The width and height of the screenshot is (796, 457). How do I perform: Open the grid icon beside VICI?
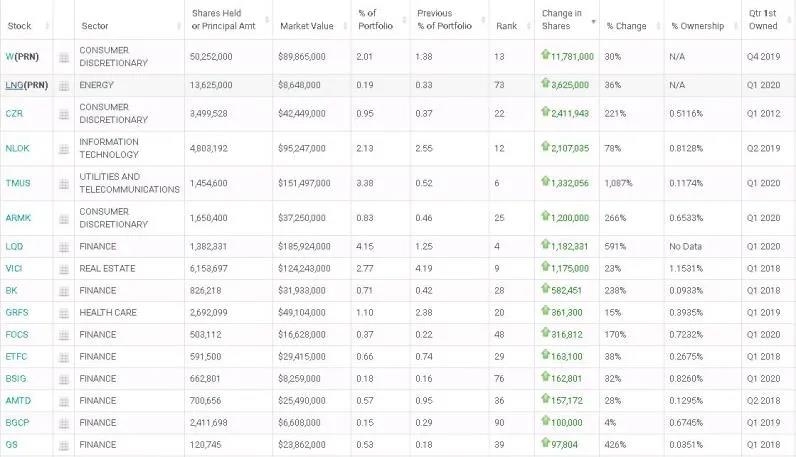coord(64,269)
